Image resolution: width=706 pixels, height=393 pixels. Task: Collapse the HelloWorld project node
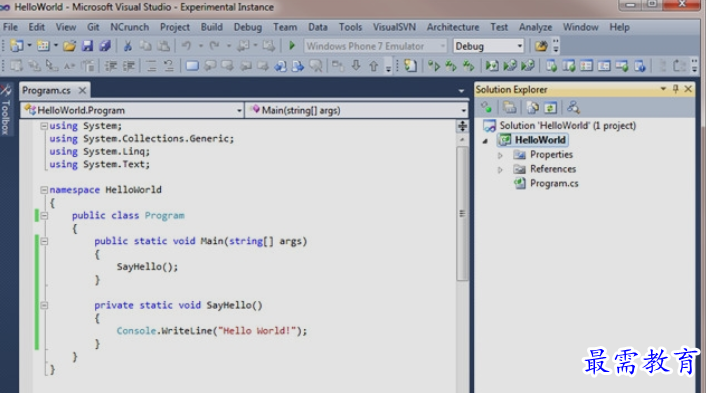click(x=485, y=141)
